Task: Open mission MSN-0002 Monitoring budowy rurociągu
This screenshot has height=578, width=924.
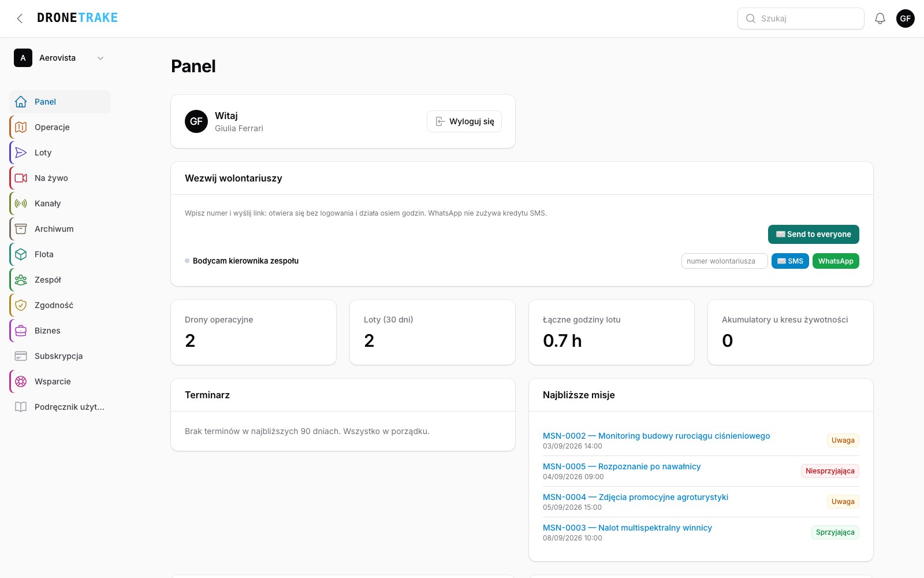Action: tap(656, 436)
